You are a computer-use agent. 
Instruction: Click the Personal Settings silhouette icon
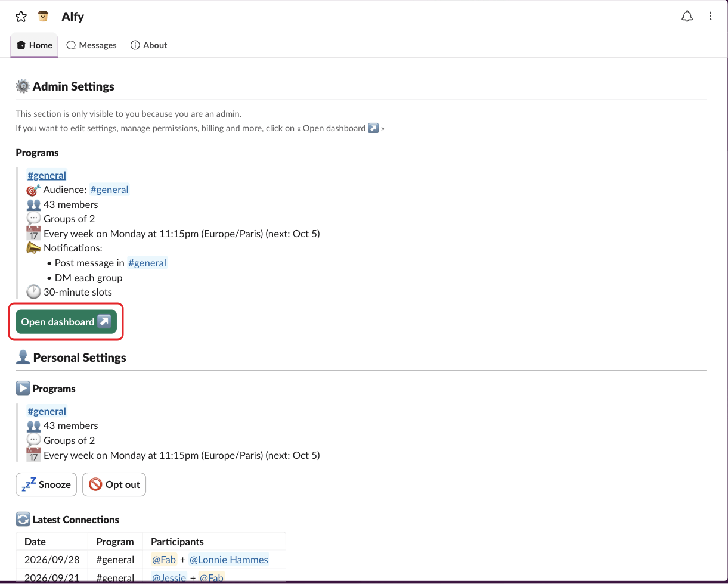click(23, 358)
